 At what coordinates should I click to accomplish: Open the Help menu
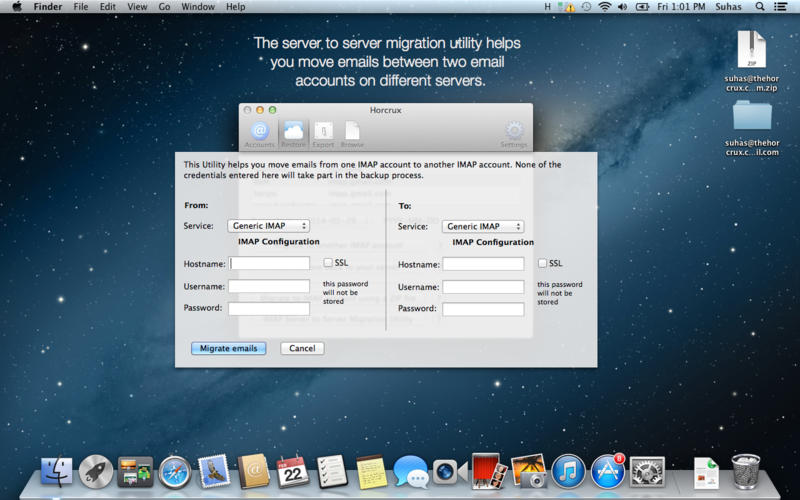coord(236,7)
